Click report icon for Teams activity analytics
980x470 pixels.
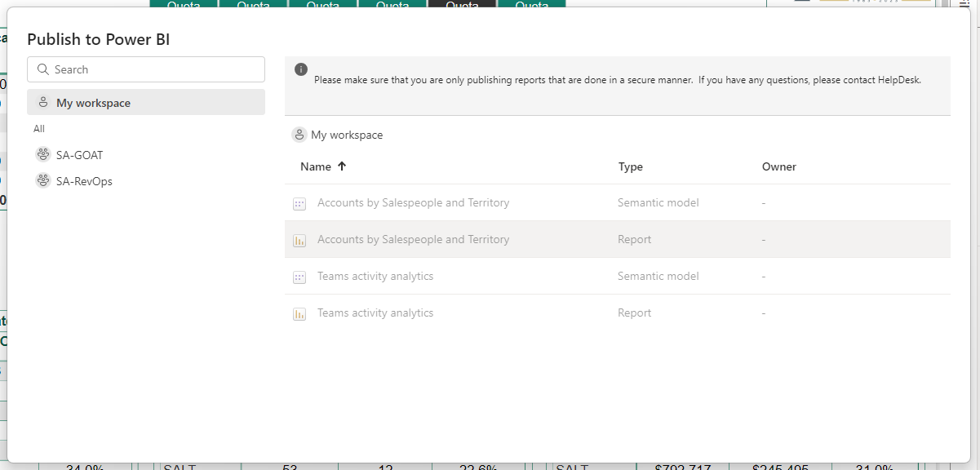pos(299,314)
